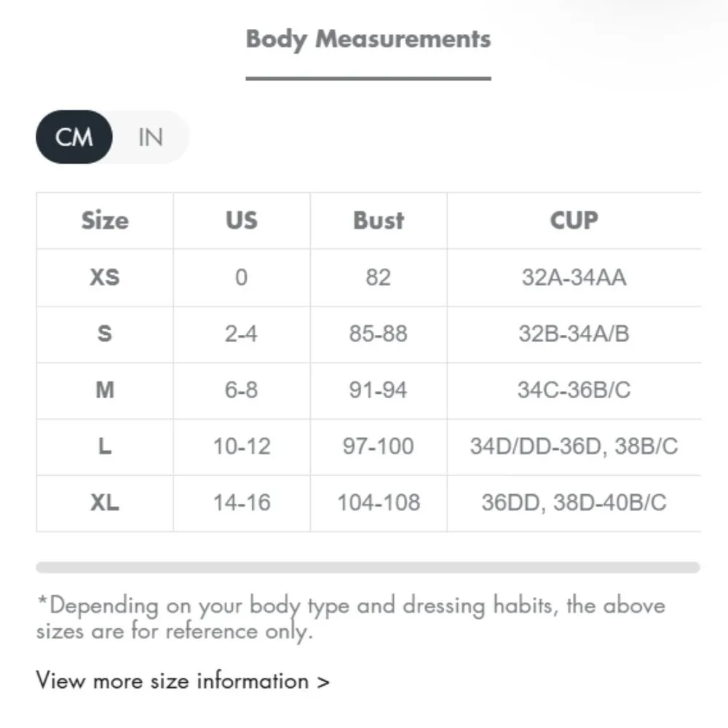728x728 pixels.
Task: Click the 6-8 US size cell
Action: (242, 390)
